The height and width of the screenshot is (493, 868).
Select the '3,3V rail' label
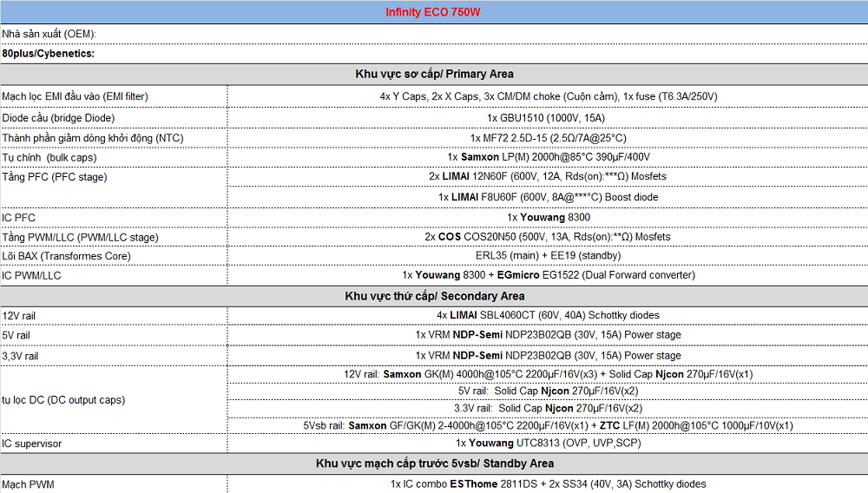tap(20, 357)
